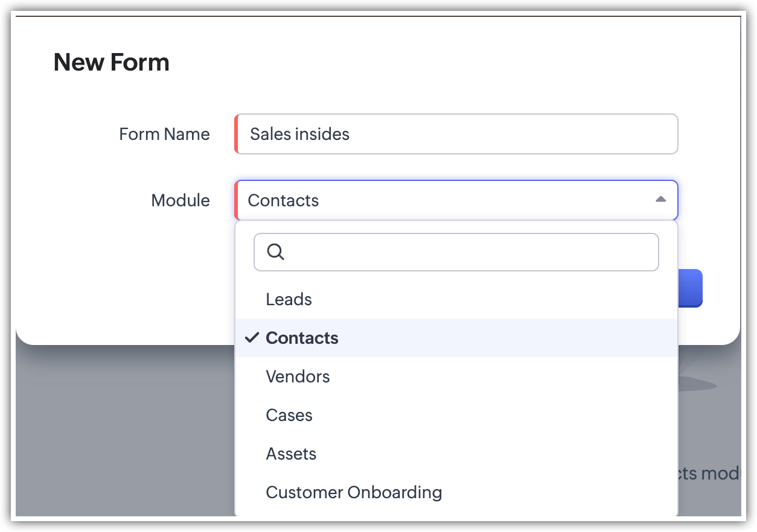Click the New Form dialog heading
The height and width of the screenshot is (532, 757).
(x=111, y=63)
